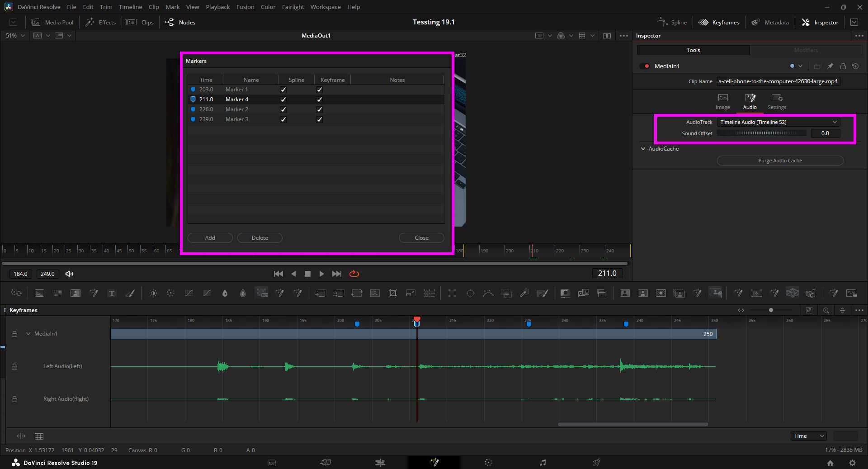The width and height of the screenshot is (868, 469).
Task: Toggle Spline checkbox for Marker 1
Action: 283,90
